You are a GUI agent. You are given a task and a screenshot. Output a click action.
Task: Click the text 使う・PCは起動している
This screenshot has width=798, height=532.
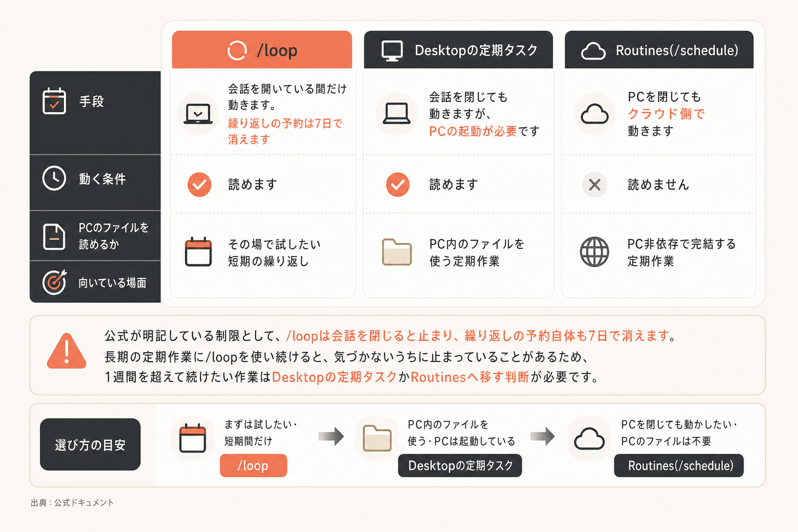point(461,441)
